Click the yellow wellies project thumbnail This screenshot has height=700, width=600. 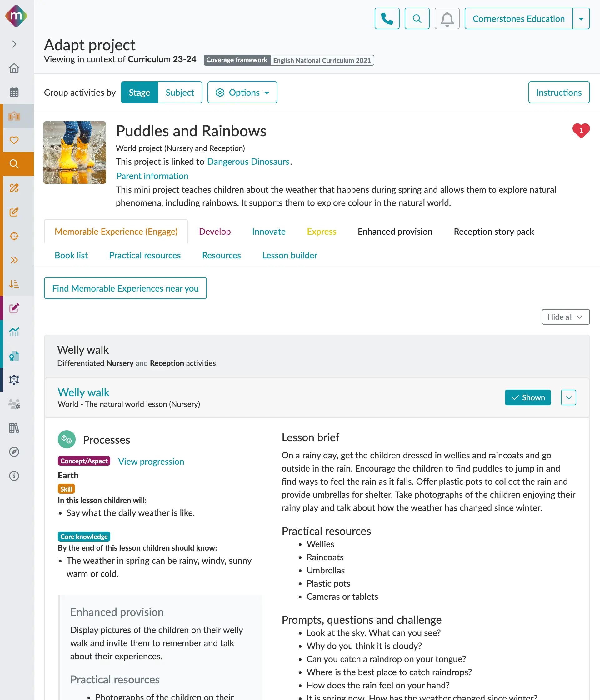[75, 152]
